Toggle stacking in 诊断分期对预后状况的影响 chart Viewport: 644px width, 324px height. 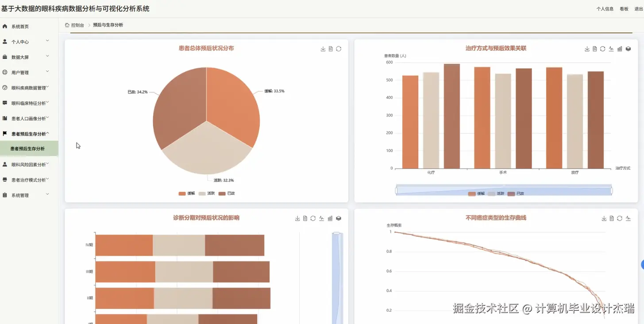pyautogui.click(x=339, y=218)
